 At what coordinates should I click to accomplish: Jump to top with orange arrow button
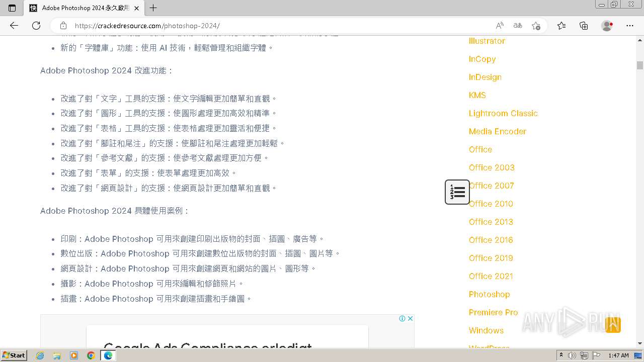click(613, 325)
